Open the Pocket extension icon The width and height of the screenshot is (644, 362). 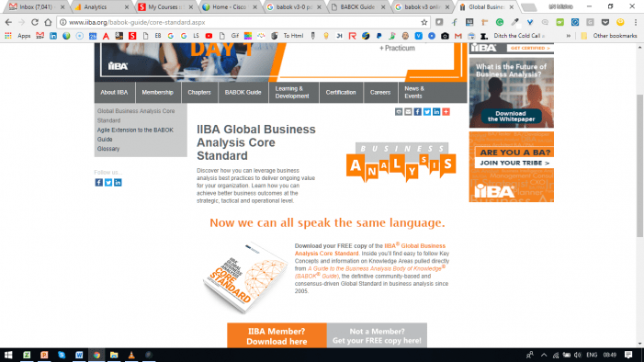605,22
